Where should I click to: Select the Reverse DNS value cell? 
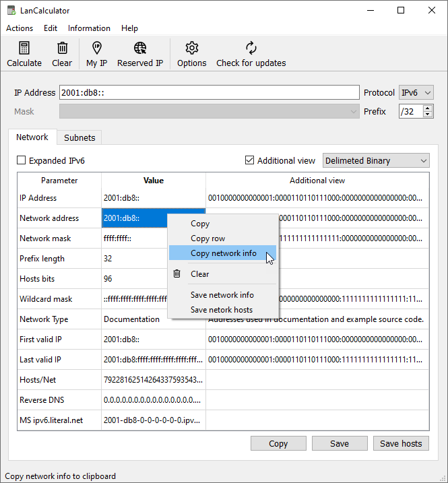pyautogui.click(x=154, y=400)
